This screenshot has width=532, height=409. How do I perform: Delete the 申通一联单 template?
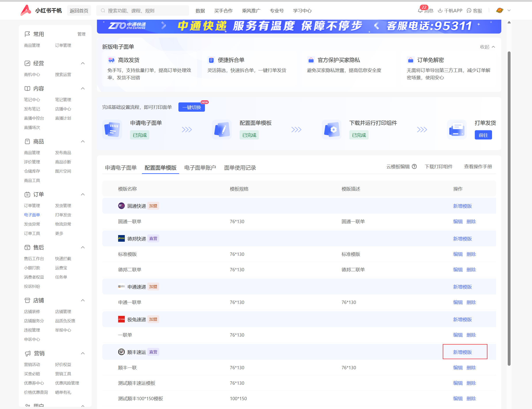471,302
